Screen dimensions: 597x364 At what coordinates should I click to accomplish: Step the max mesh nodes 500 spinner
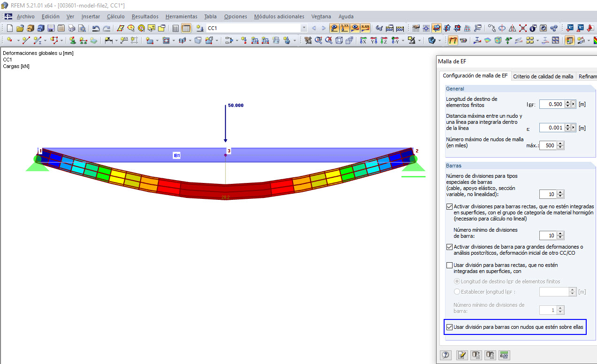(561, 145)
